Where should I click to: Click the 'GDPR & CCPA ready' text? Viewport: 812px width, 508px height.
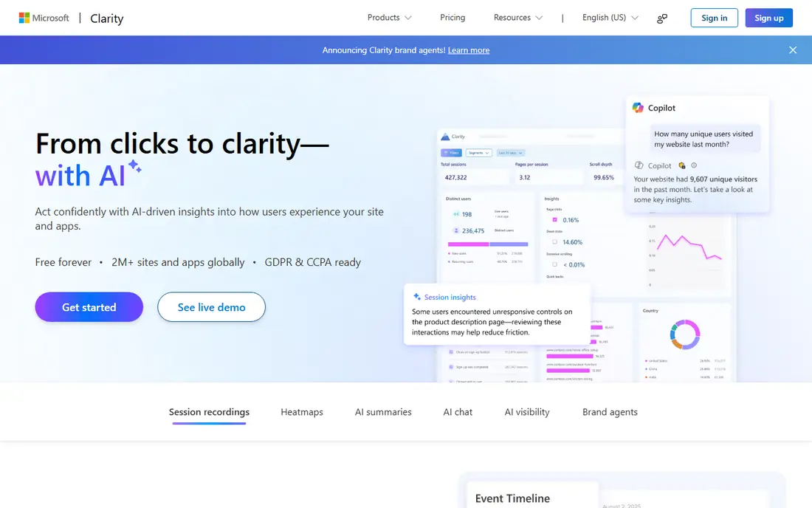(313, 263)
